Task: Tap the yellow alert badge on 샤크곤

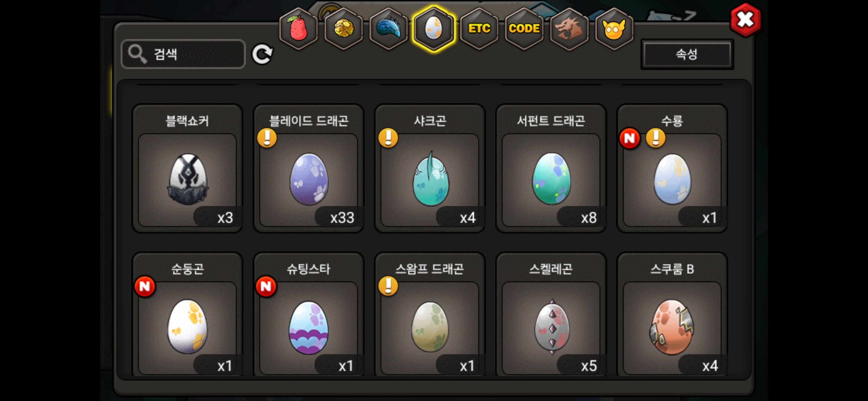Action: [388, 138]
